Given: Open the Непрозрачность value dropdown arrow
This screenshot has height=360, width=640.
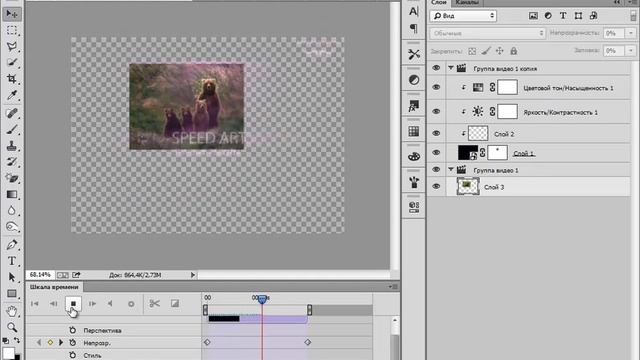Looking at the screenshot, I should coord(631,33).
